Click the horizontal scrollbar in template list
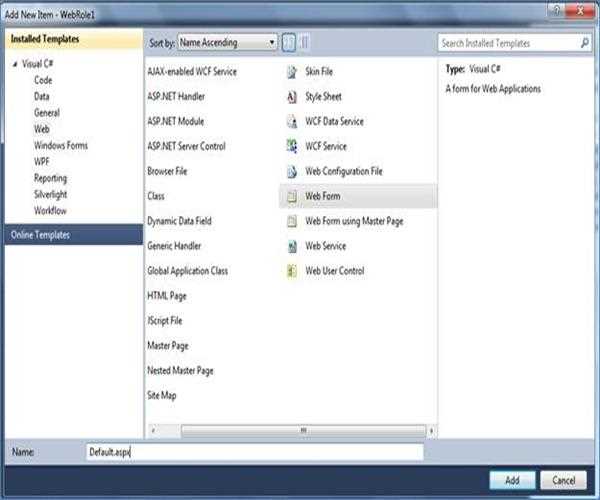This screenshot has height=500, width=600. (x=300, y=431)
